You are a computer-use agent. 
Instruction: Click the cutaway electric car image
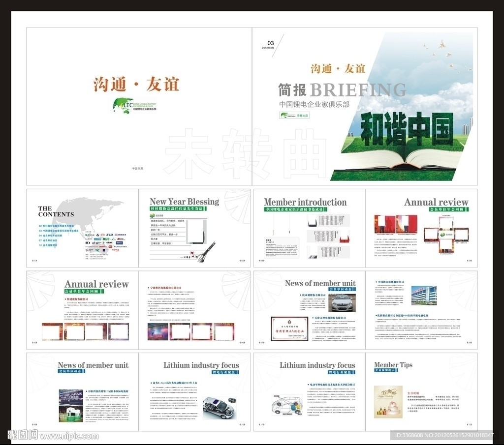pyautogui.click(x=220, y=408)
